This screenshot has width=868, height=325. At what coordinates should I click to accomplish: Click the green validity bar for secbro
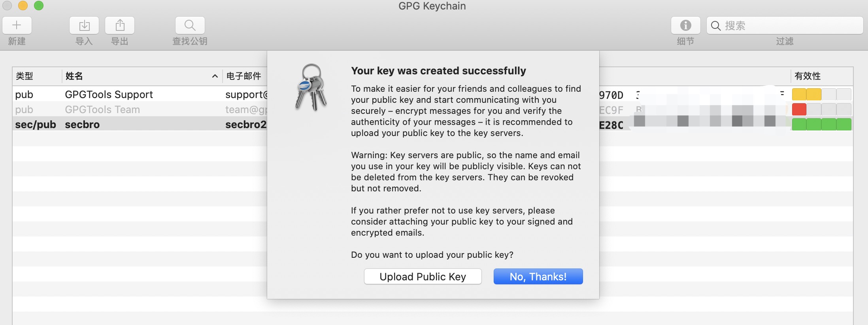tap(822, 125)
